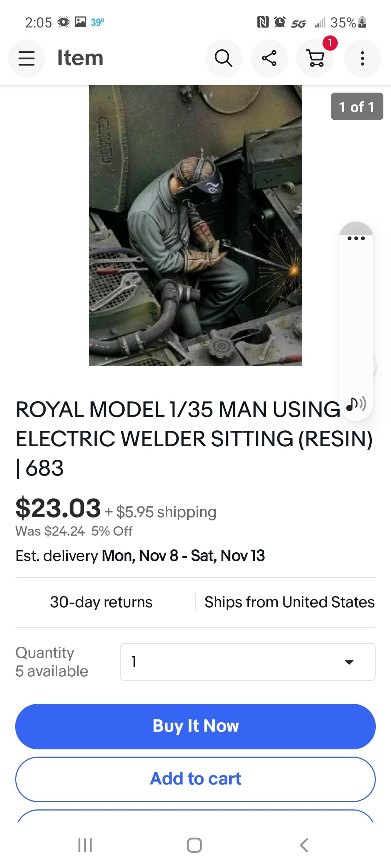Tap the music sound icon
This screenshot has height=868, width=391.
pyautogui.click(x=356, y=404)
